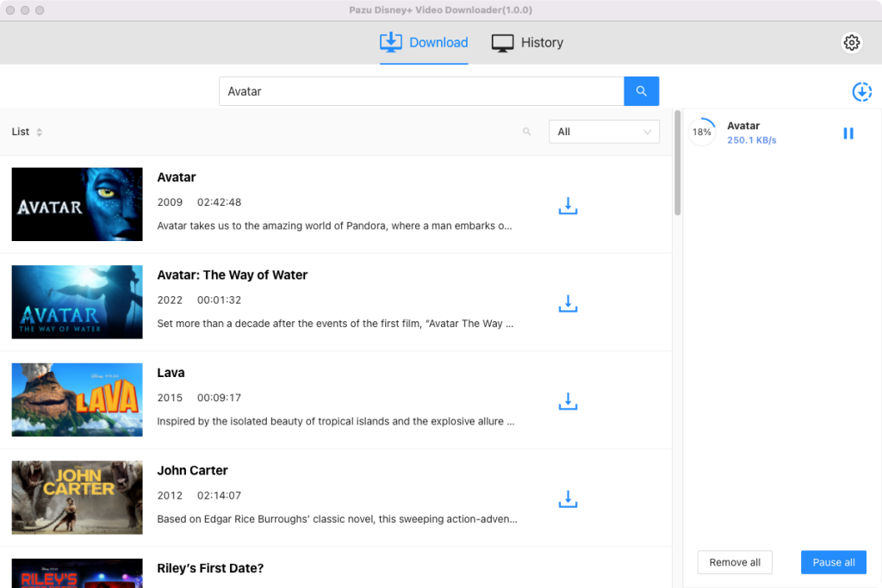Click the History monitor icon
The image size is (882, 588).
pos(502,43)
